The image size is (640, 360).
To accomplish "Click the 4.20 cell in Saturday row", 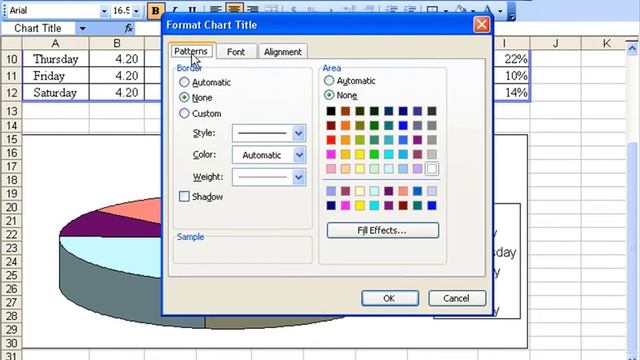I will (x=117, y=93).
